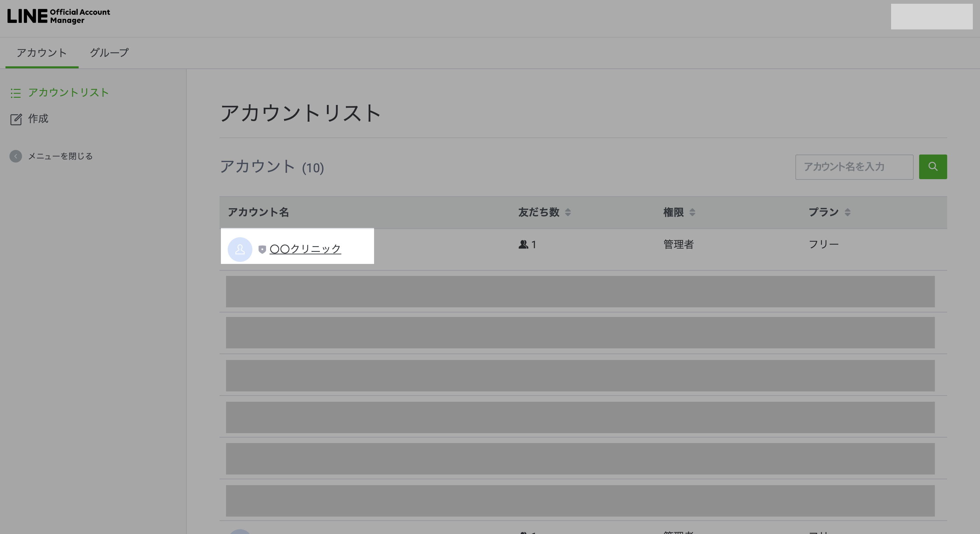
Task: Sort by 権限 using sort arrows
Action: click(692, 212)
